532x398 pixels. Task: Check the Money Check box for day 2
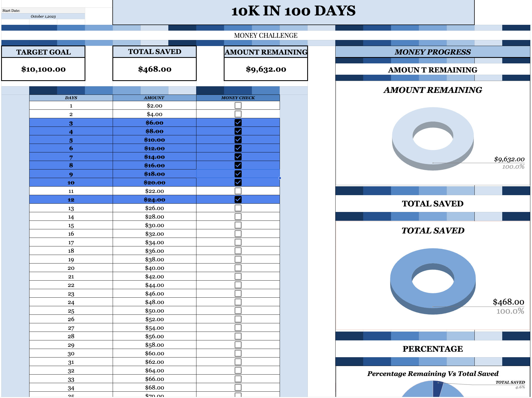pos(237,114)
